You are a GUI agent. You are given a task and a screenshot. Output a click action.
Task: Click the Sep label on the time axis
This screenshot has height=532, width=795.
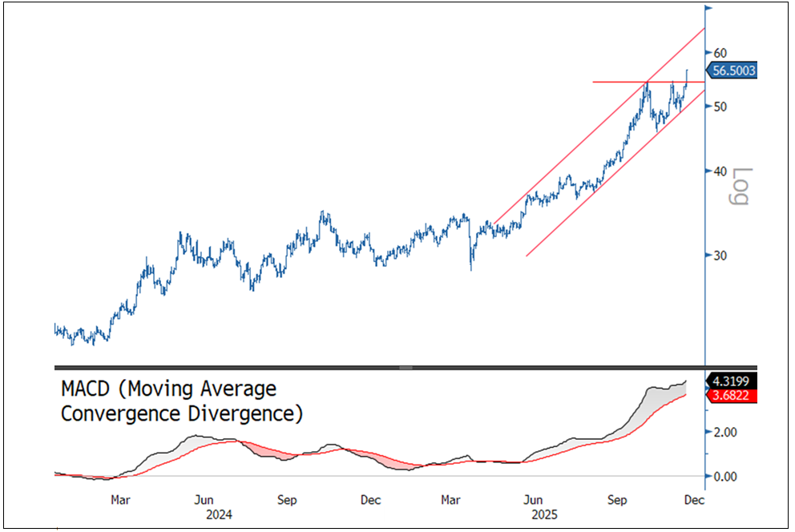617,500
